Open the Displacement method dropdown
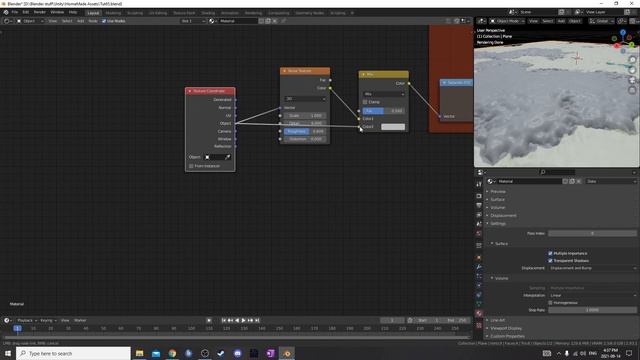Image resolution: width=640 pixels, height=360 pixels. (592, 268)
